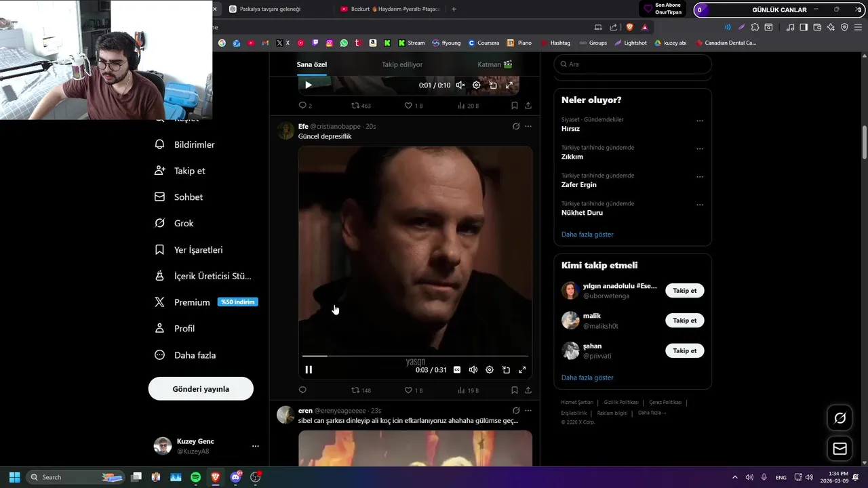Go to Profil page

click(175, 329)
